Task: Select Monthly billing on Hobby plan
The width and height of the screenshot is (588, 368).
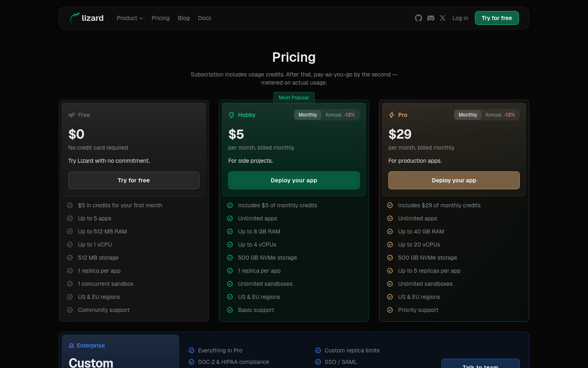Action: 308,115
